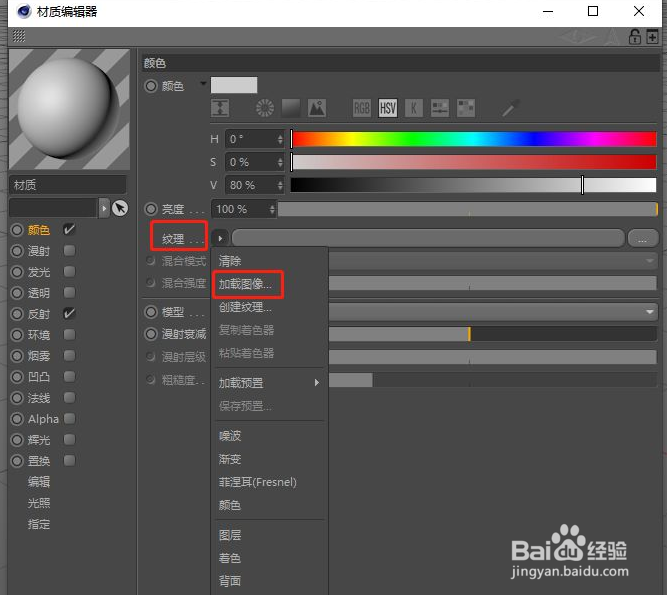This screenshot has height=595, width=667.
Task: Select the 反射 channel label
Action: (39, 314)
